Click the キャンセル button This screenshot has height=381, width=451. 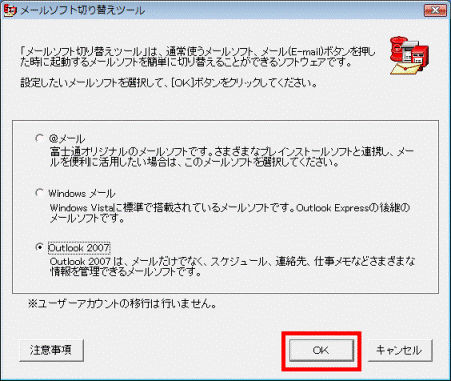(x=400, y=350)
